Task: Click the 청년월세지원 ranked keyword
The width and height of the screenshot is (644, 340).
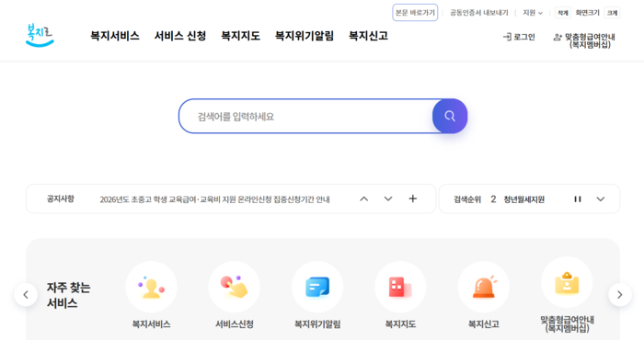Action: (x=524, y=199)
